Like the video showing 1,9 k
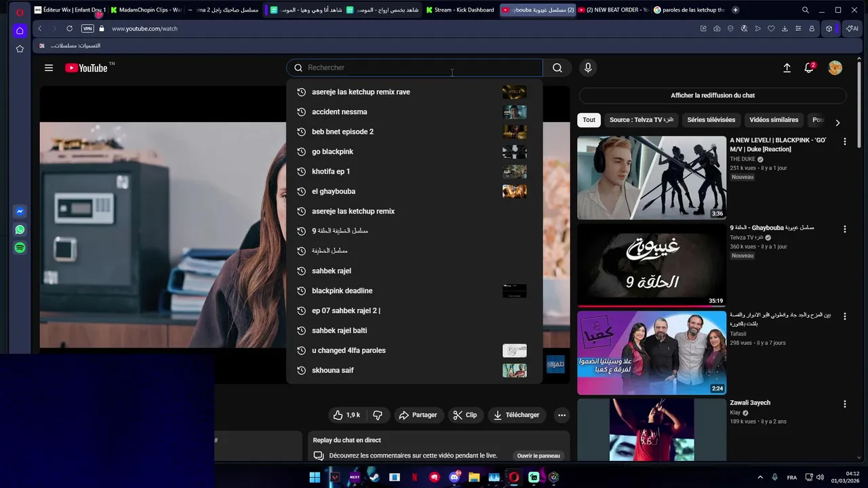Viewport: 868px width, 488px height. 347,415
